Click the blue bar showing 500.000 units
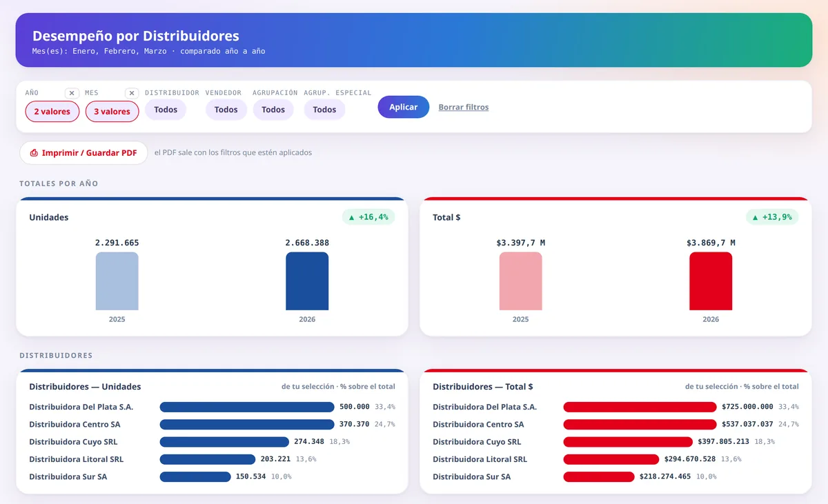The height and width of the screenshot is (504, 828). [x=247, y=407]
